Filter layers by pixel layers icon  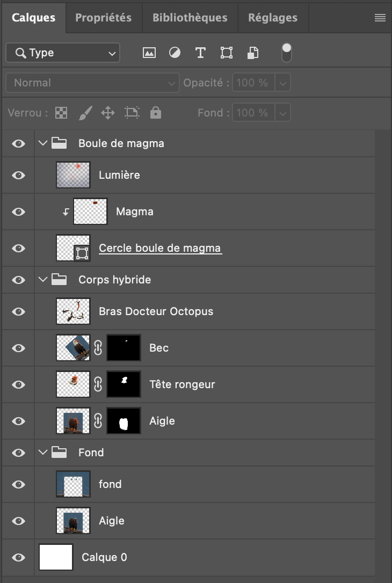point(149,53)
